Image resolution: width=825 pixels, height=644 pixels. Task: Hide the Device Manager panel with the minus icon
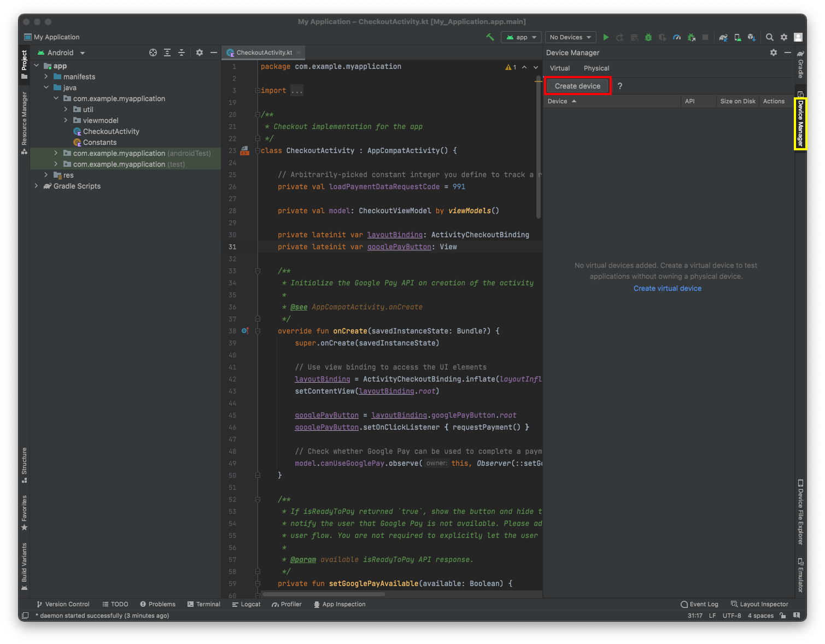click(788, 52)
